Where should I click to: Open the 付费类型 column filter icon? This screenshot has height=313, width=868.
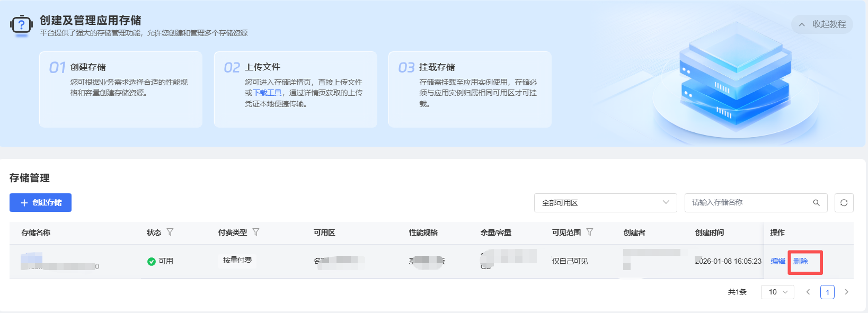click(x=256, y=232)
